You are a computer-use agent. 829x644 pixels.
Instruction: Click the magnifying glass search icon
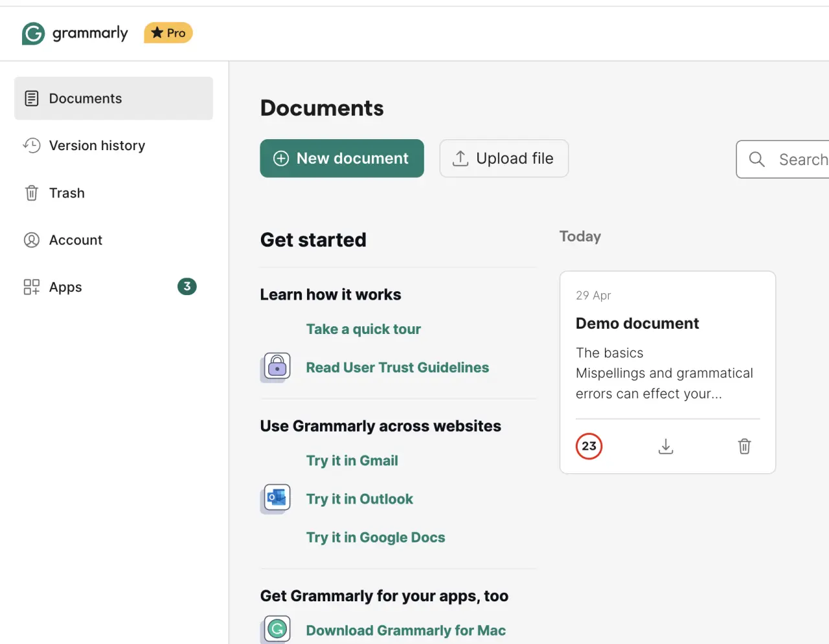[756, 159]
